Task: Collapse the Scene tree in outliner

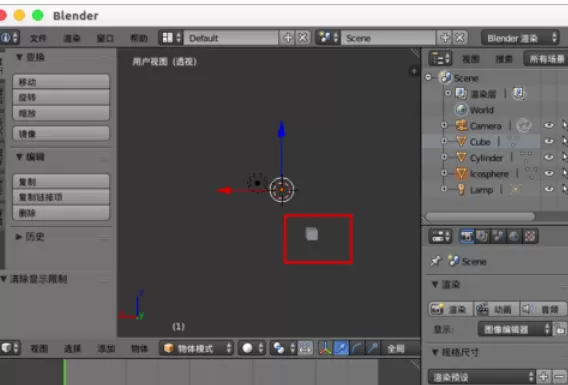Action: pyautogui.click(x=429, y=77)
